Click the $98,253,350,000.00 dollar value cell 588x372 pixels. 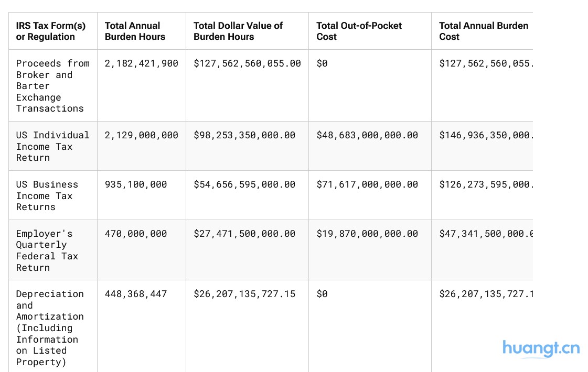point(244,135)
